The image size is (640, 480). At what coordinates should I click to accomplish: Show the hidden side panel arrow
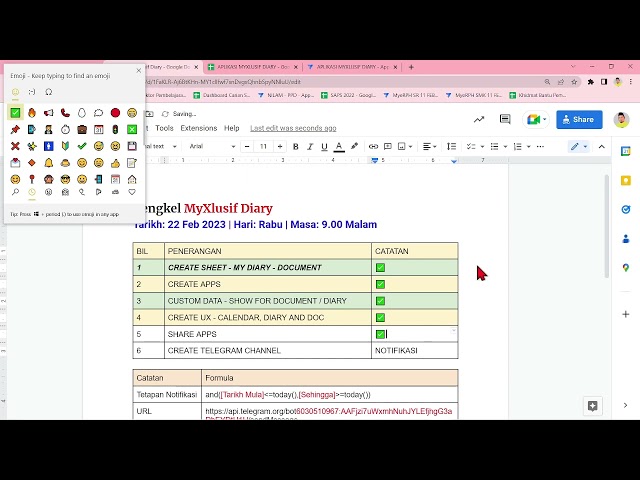pos(625,405)
